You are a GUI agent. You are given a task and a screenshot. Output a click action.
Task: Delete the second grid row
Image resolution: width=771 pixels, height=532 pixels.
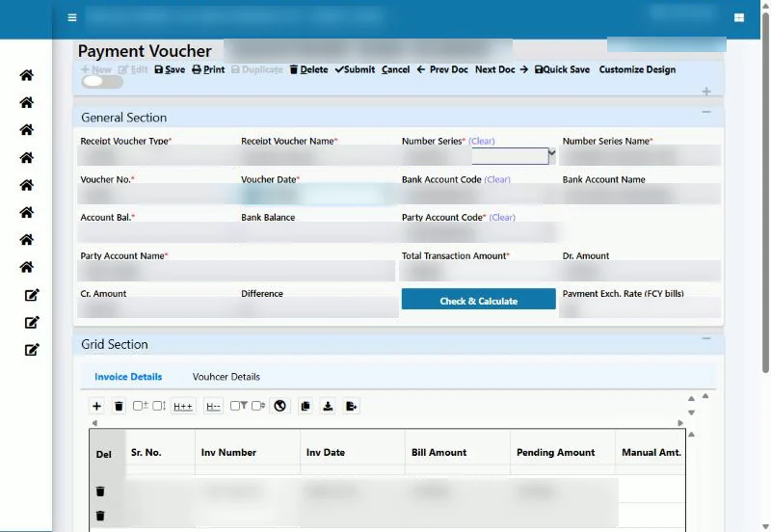[100, 516]
